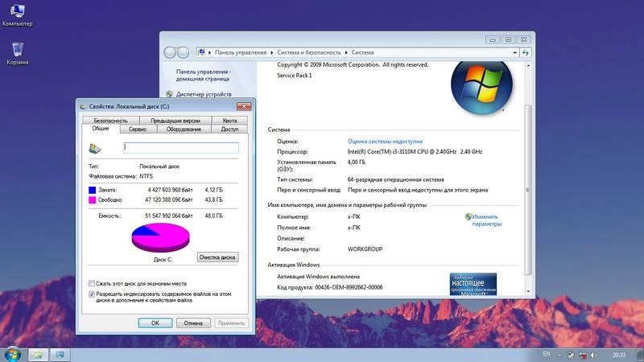Go to Панель управления breadcrumb
Viewport: 644px width, 362px height.
241,52
